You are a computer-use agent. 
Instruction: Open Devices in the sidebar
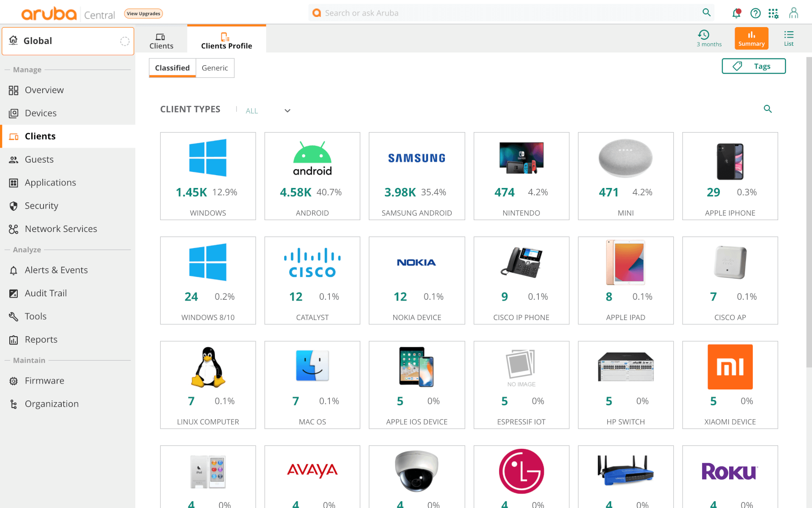[68, 113]
